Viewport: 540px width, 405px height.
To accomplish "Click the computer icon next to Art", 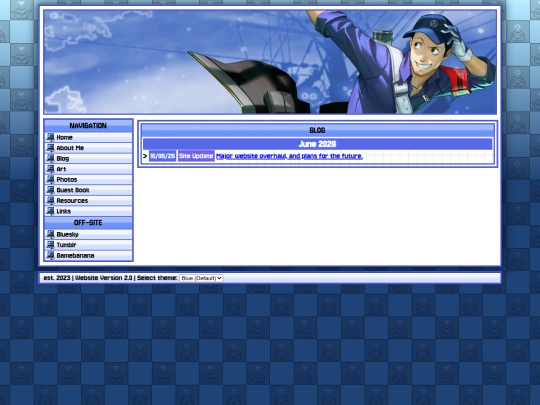I will tap(50, 169).
